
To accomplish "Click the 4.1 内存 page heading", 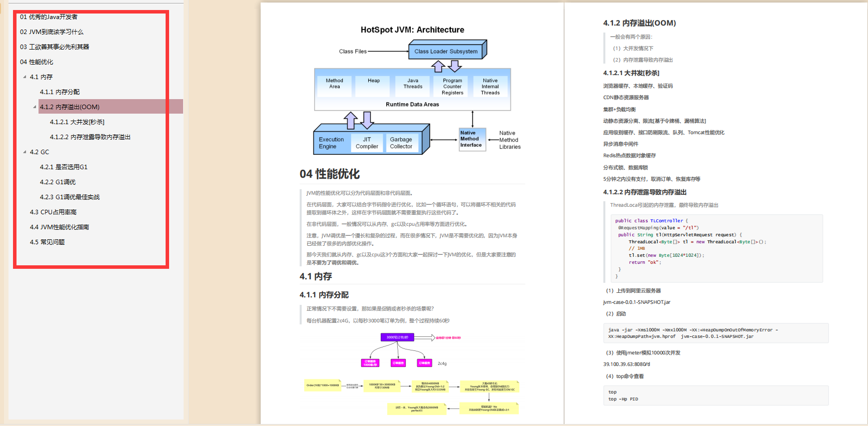I will [316, 276].
